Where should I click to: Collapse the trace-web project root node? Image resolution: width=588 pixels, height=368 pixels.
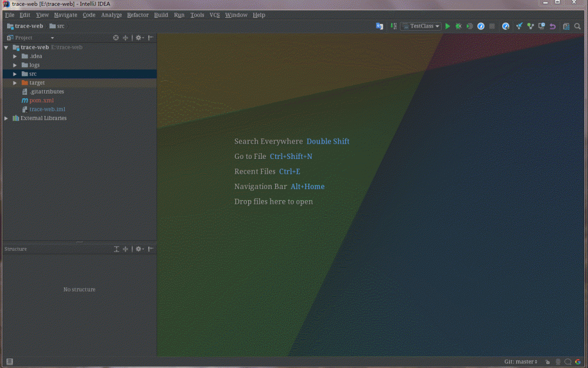[5, 47]
